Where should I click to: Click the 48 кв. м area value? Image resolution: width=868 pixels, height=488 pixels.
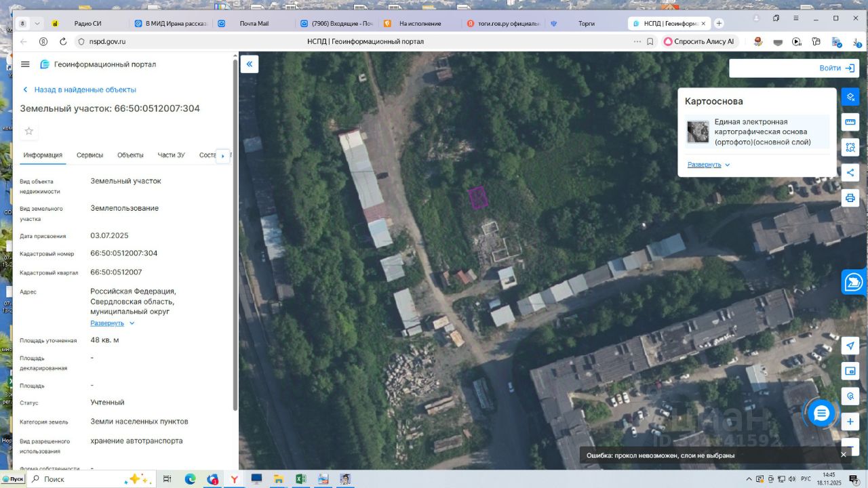coord(104,340)
